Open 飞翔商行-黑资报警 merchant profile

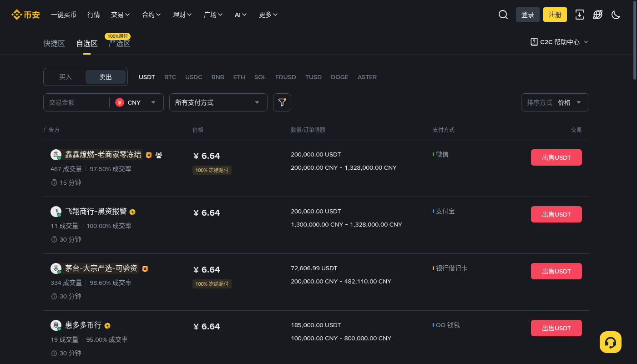(96, 212)
